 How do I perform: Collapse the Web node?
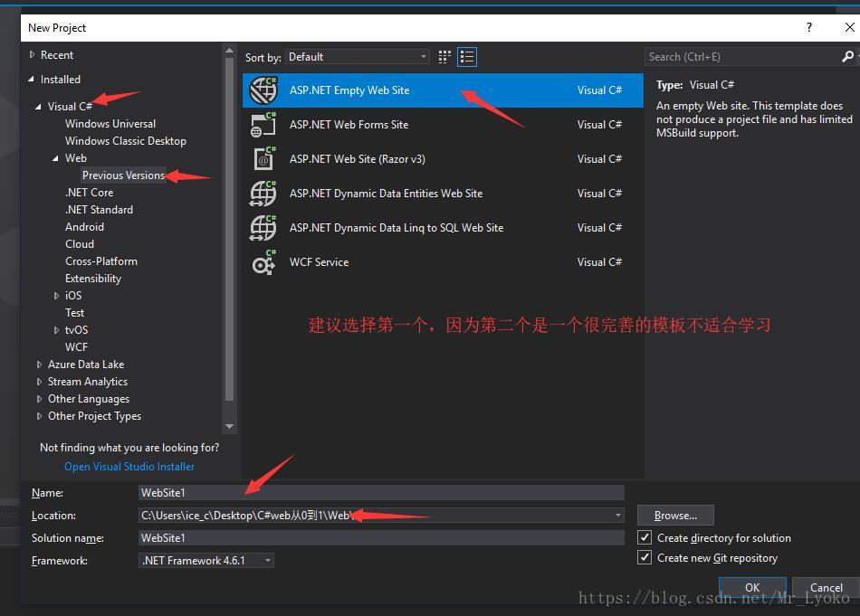(55, 158)
